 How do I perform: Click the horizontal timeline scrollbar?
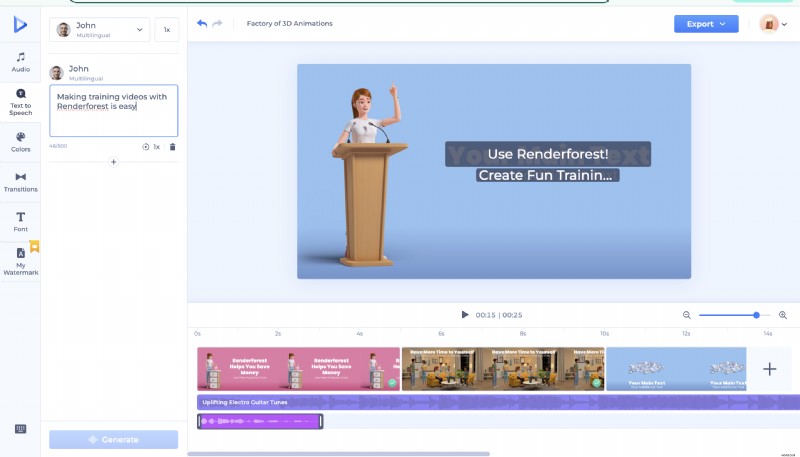click(339, 453)
